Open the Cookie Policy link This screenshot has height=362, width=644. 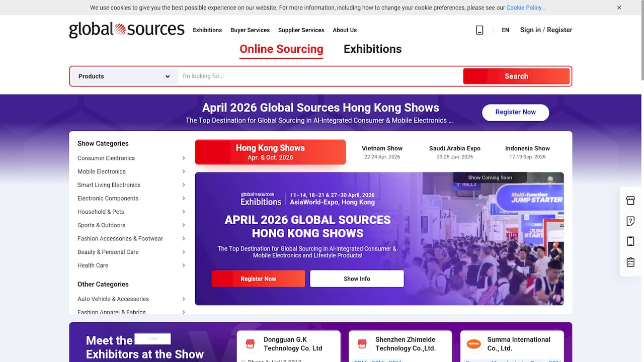[x=524, y=8]
